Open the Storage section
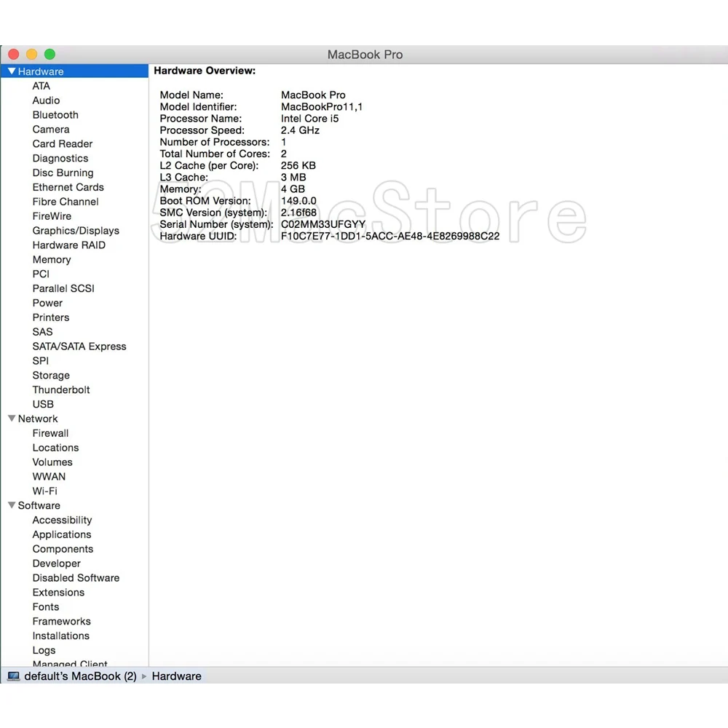This screenshot has width=728, height=728. click(51, 375)
